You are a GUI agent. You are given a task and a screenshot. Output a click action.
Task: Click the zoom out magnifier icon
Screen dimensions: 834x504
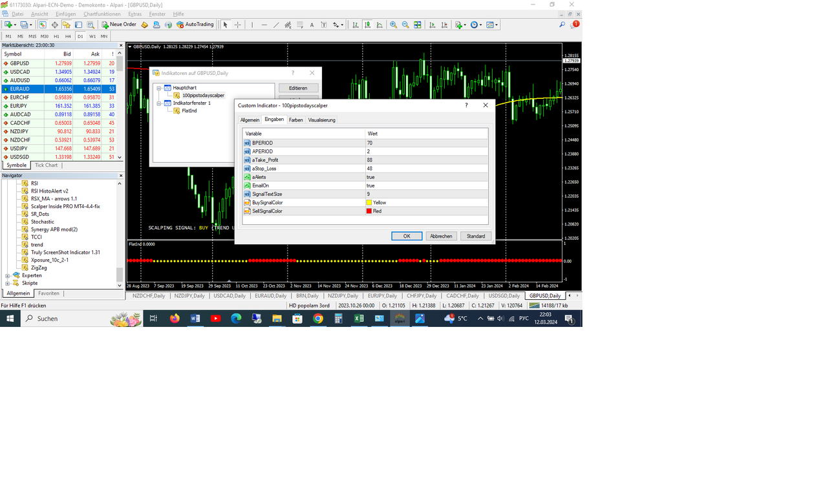coord(405,25)
